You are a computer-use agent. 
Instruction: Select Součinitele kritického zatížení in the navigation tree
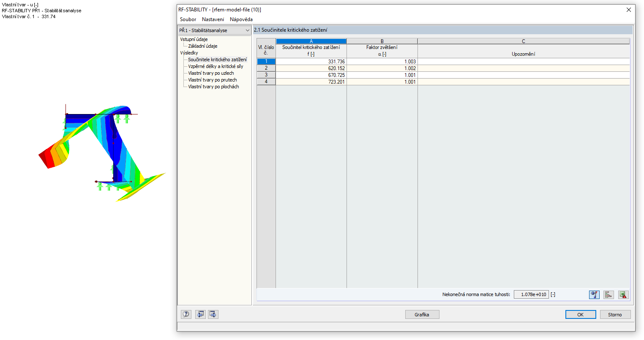coord(217,60)
